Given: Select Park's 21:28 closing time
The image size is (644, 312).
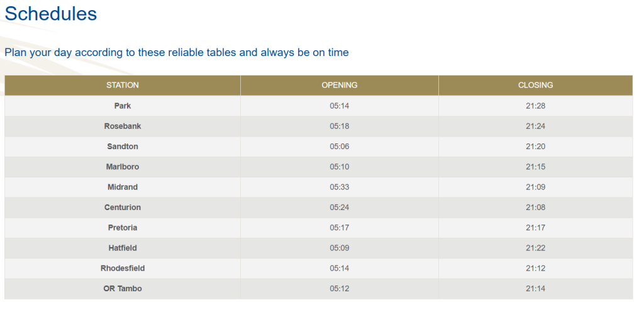Looking at the screenshot, I should [535, 106].
